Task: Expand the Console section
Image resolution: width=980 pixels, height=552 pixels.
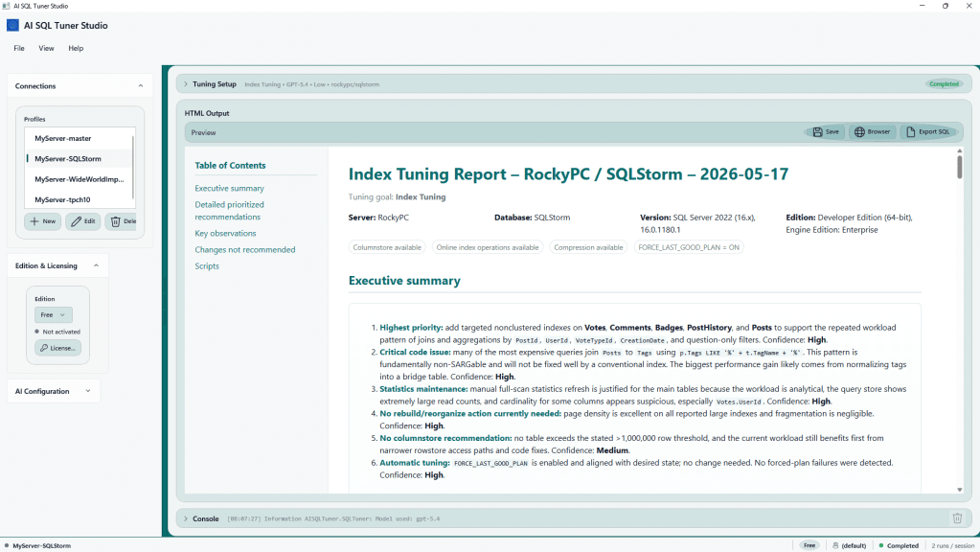Action: (186, 518)
